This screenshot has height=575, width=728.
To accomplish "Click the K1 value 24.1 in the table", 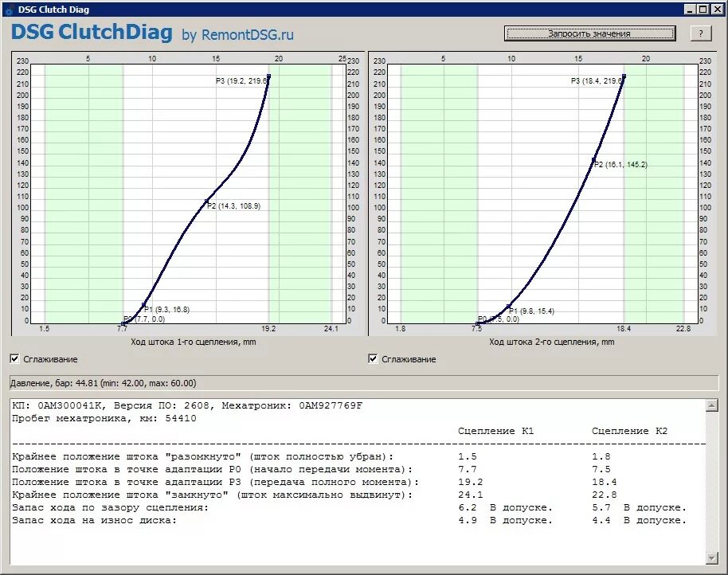I will (x=470, y=495).
